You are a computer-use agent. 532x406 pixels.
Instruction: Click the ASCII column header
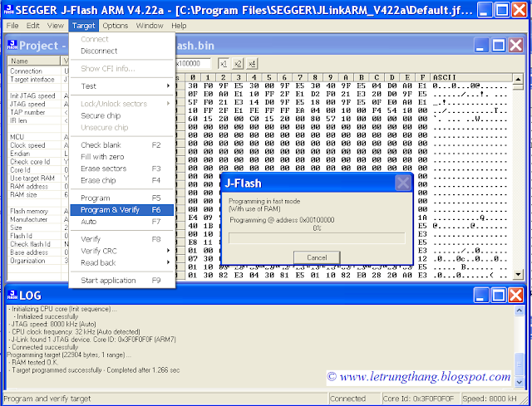click(471, 77)
